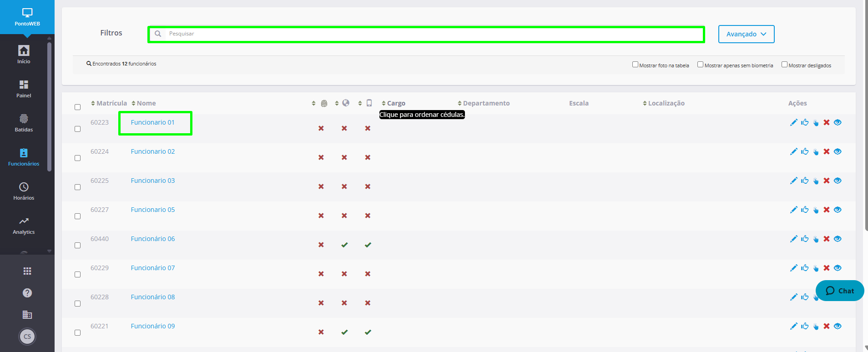Enable Mostrar apenas sem biometria
868x352 pixels.
click(x=701, y=65)
